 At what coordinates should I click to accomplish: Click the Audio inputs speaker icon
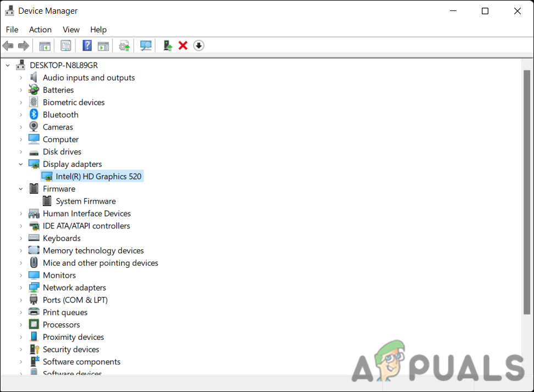click(34, 77)
